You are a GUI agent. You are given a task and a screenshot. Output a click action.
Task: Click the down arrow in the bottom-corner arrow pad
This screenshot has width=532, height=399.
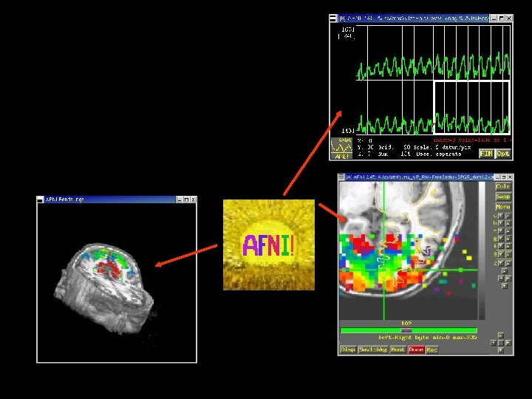[501, 350]
